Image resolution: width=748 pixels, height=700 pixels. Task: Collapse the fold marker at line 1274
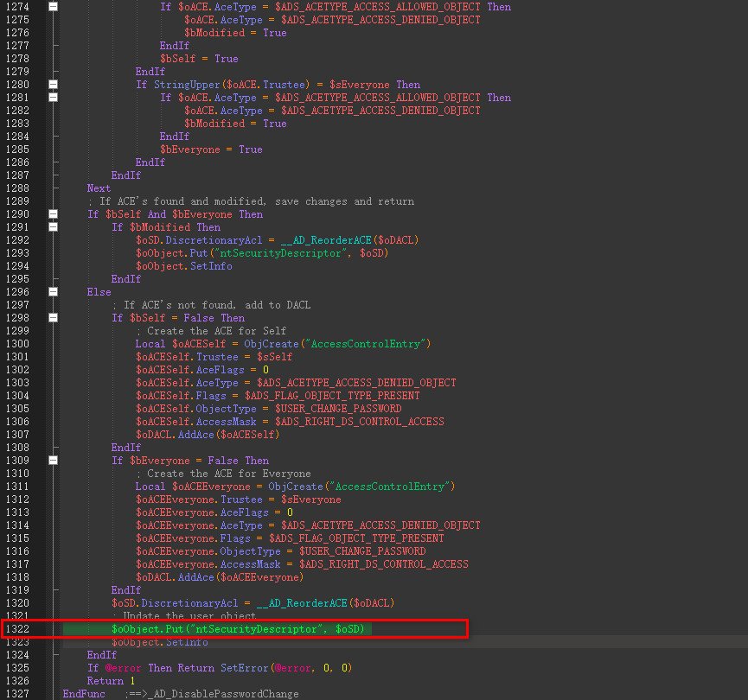pos(54,7)
